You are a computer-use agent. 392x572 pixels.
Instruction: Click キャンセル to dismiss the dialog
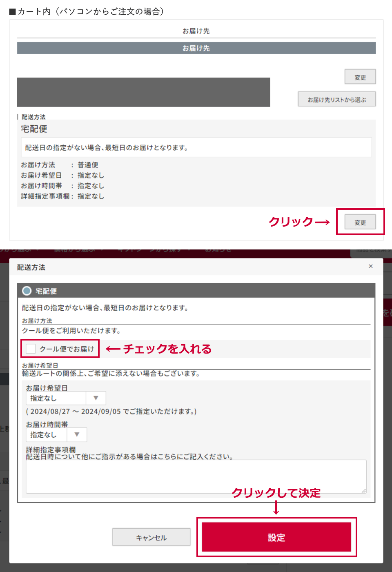pos(151,537)
